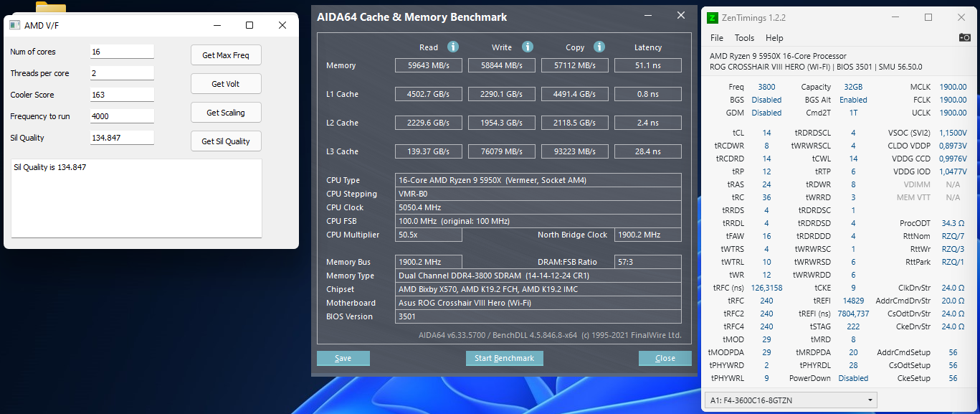Viewport: 980px width, 414px height.
Task: Click the Cmd2T value 1T
Action: click(853, 113)
